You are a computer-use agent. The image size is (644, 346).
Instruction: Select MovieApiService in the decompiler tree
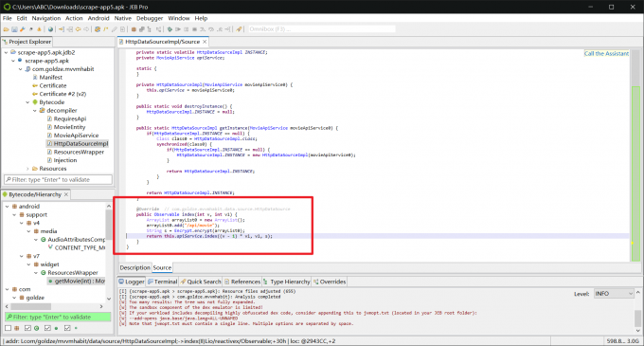click(x=76, y=136)
